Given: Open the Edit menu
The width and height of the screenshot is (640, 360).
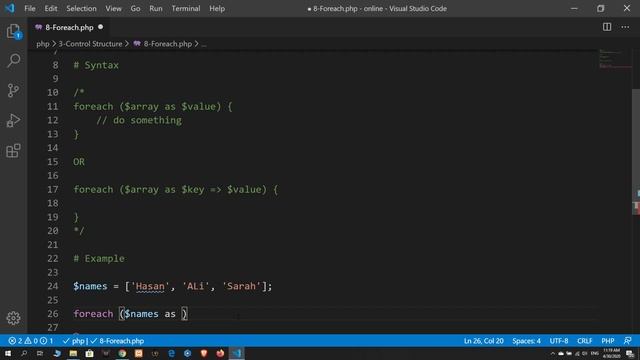Looking at the screenshot, I should click(x=51, y=8).
